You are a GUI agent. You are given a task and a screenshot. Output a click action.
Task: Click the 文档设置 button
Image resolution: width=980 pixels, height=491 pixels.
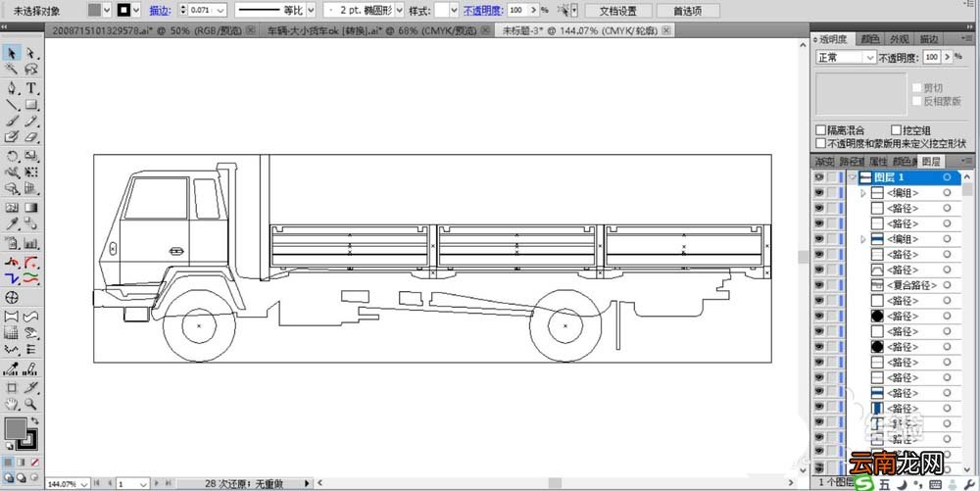click(618, 11)
